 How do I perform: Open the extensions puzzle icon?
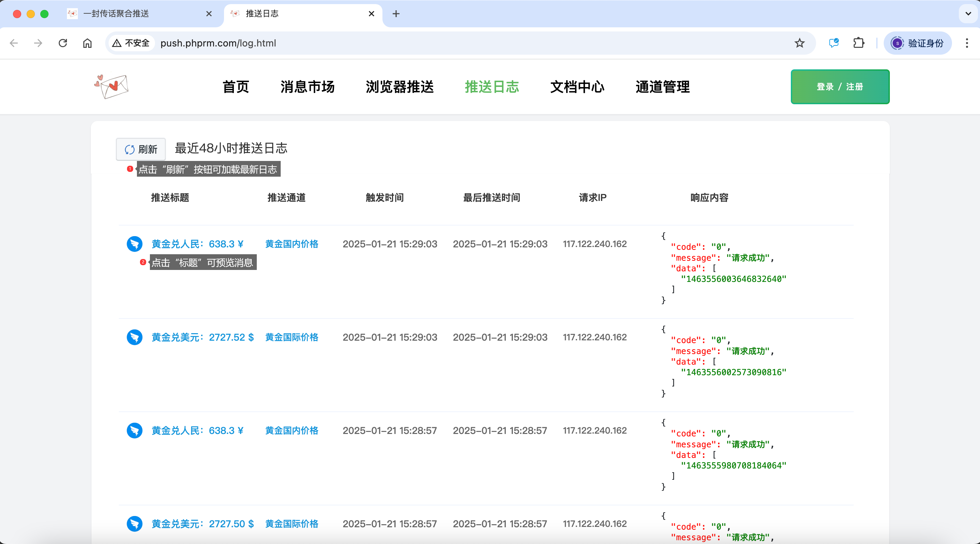(x=859, y=43)
